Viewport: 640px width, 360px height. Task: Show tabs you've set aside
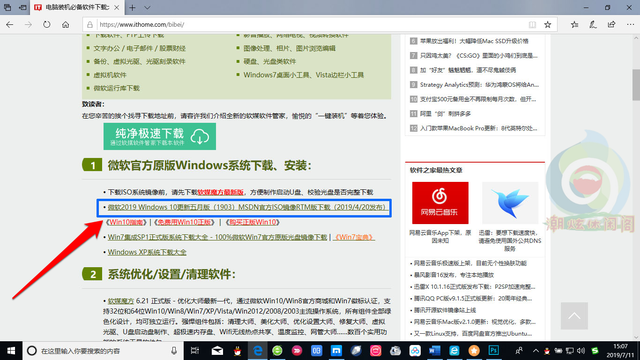click(8, 7)
